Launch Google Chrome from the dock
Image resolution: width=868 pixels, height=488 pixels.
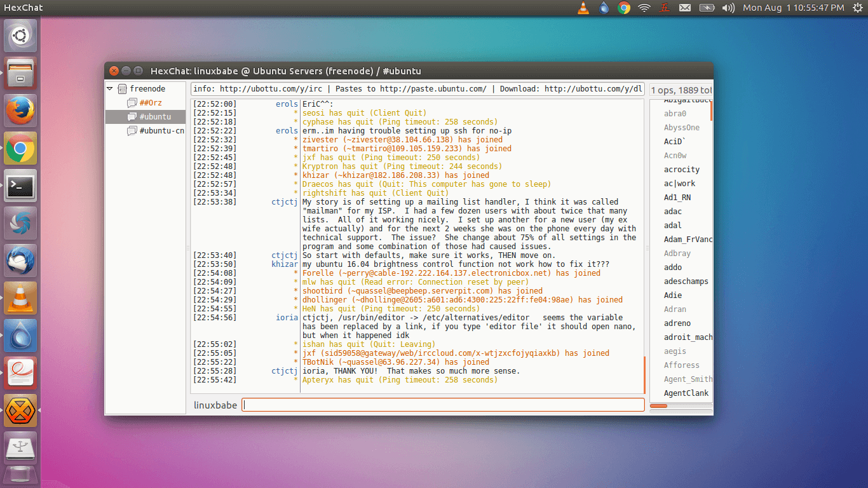20,149
